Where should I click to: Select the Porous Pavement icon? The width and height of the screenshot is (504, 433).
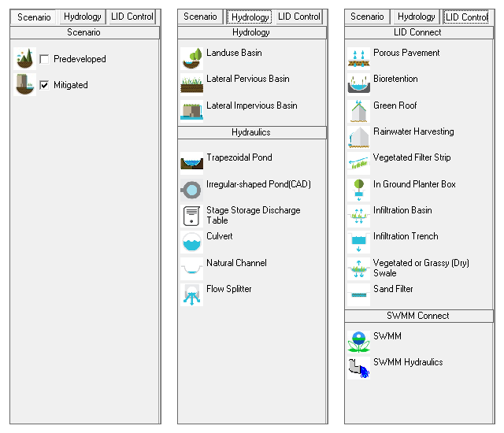point(359,58)
